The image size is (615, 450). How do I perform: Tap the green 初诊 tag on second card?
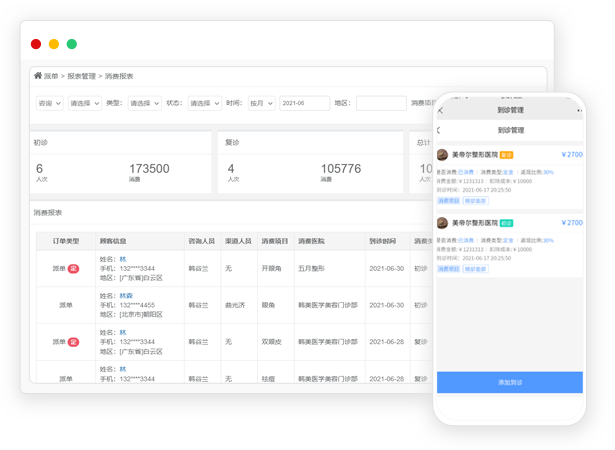coord(507,223)
